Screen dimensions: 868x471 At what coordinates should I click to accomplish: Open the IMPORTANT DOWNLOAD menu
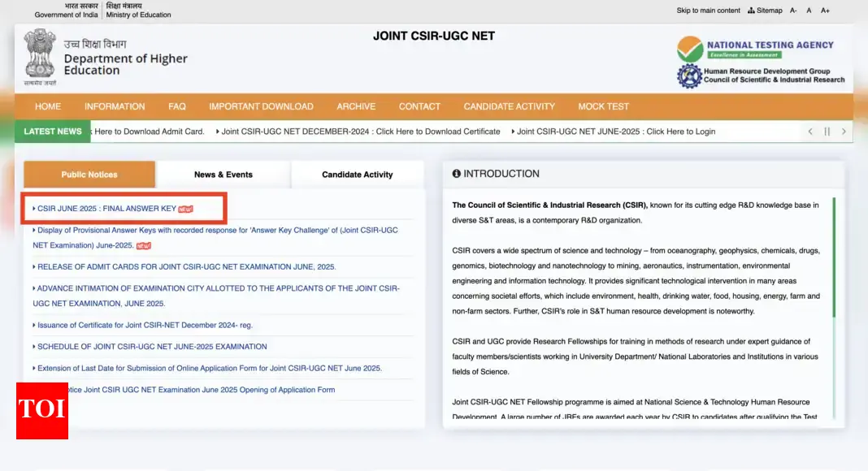tap(261, 106)
